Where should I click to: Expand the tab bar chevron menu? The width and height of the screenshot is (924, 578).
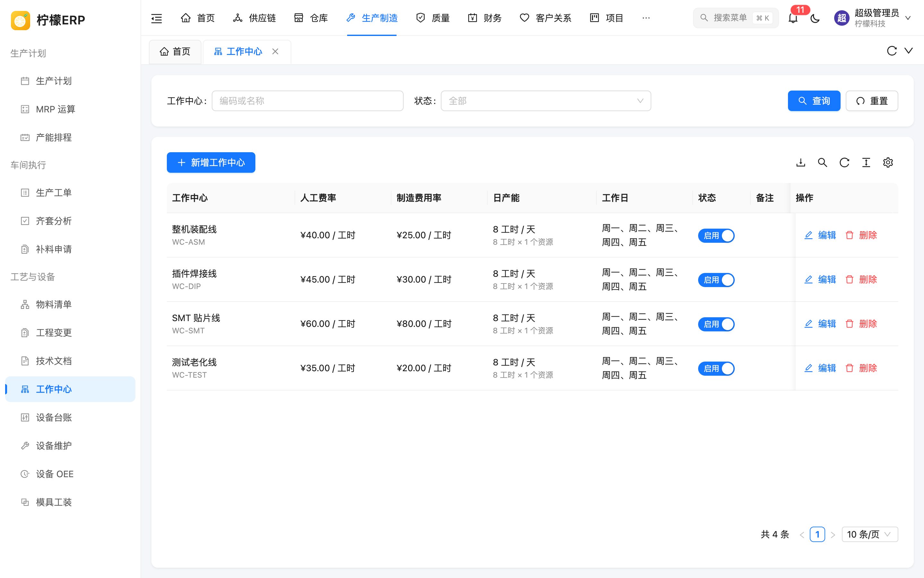pos(909,51)
